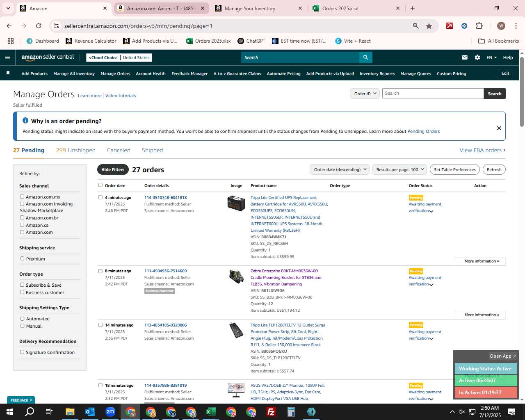Open the Seller Central hamburger menu
The height and width of the screenshot is (420, 525).
tap(7, 57)
